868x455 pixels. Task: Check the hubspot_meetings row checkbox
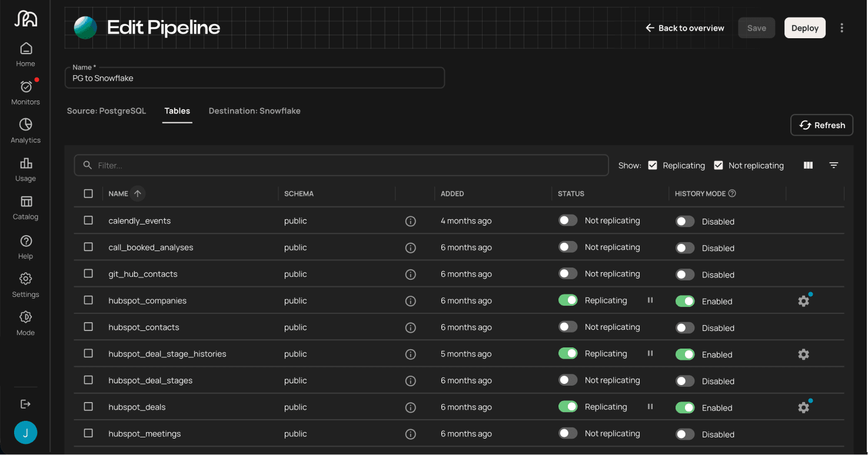pos(88,433)
